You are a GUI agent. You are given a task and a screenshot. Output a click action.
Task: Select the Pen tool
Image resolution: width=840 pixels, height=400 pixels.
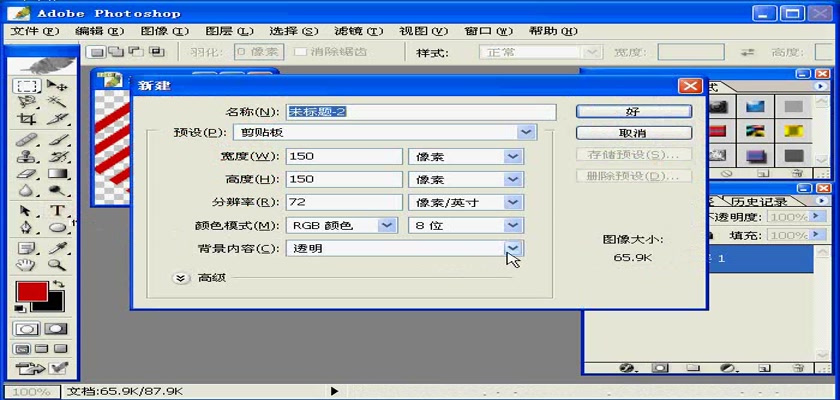point(26,228)
